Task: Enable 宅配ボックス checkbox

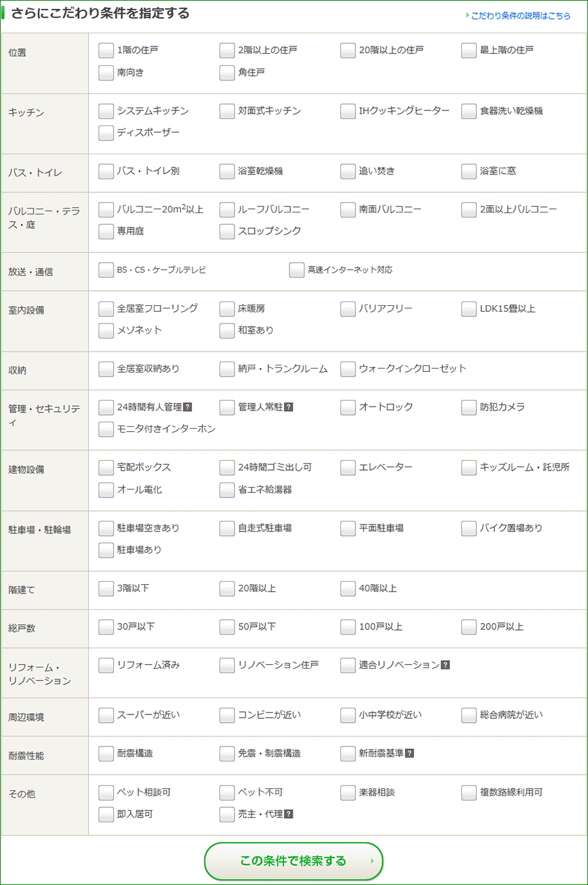Action: 106,467
